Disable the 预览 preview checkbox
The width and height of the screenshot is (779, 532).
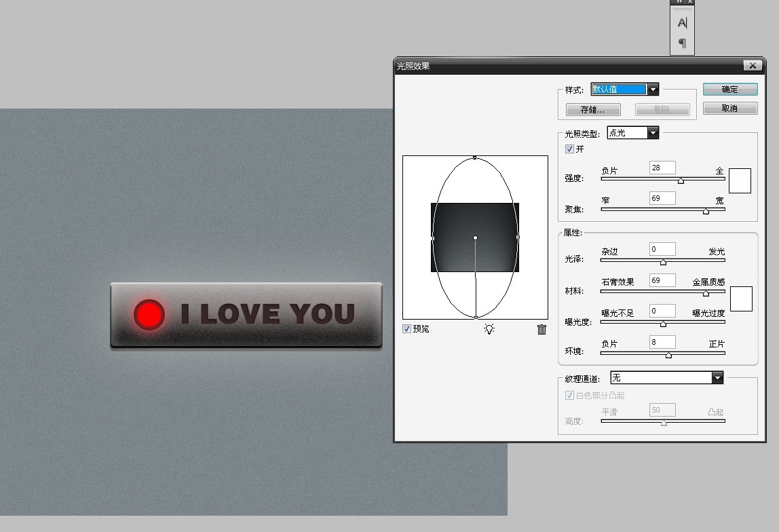[x=407, y=329]
